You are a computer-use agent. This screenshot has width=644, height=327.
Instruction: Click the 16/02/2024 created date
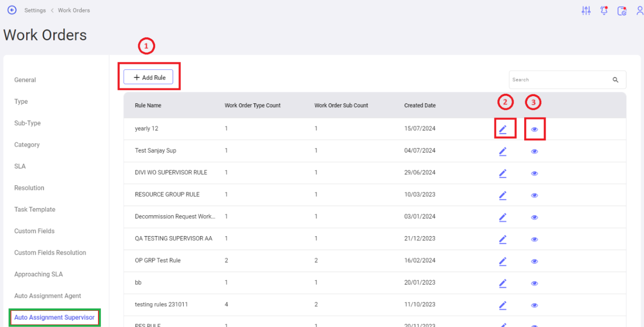[x=420, y=260]
